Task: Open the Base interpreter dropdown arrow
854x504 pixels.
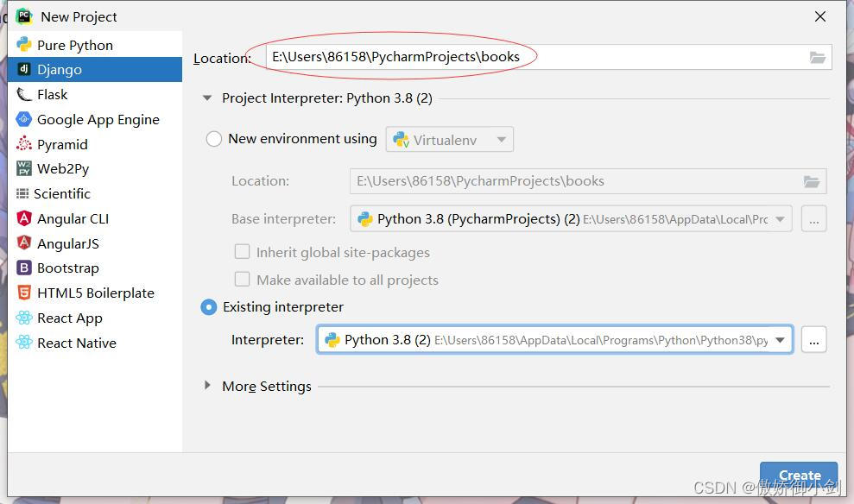Action: click(x=780, y=219)
